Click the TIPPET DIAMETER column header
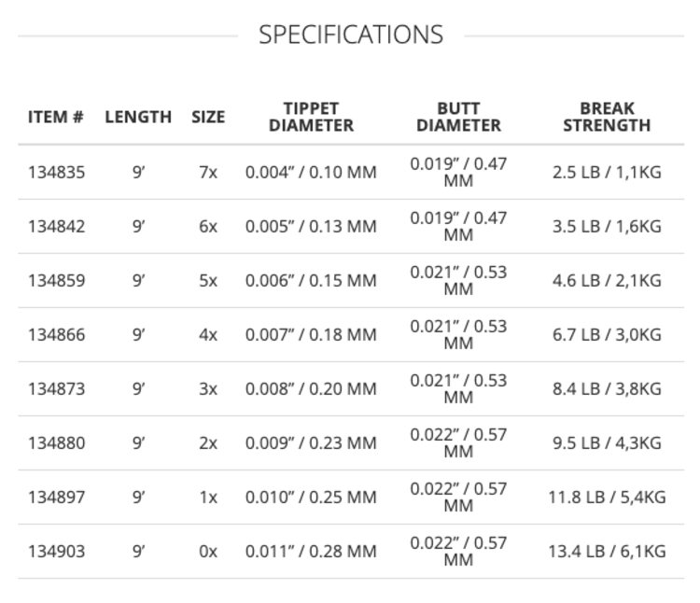 point(311,117)
